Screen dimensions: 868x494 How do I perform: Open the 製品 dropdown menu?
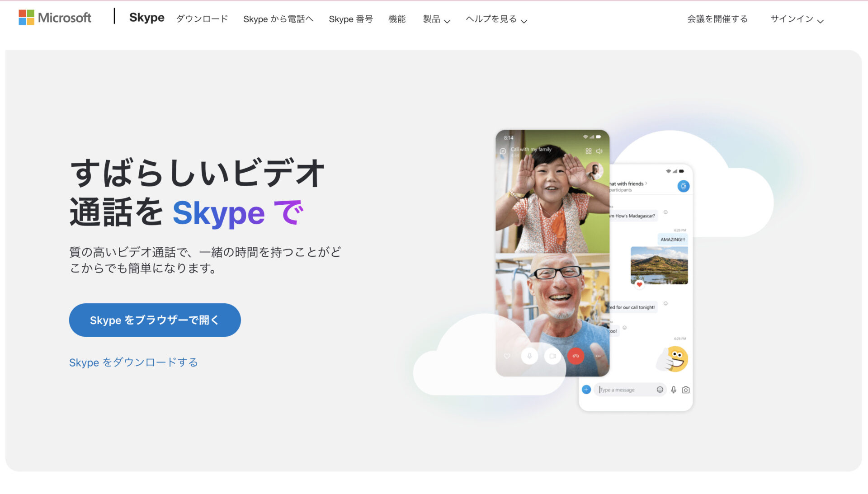coord(435,19)
